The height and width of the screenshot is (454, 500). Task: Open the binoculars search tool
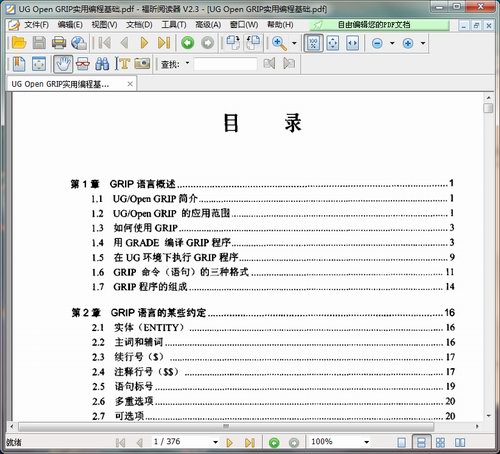coord(102,64)
